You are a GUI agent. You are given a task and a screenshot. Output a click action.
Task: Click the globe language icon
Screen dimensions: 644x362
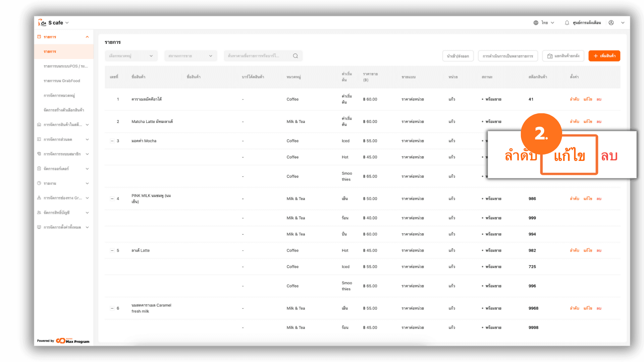point(536,23)
